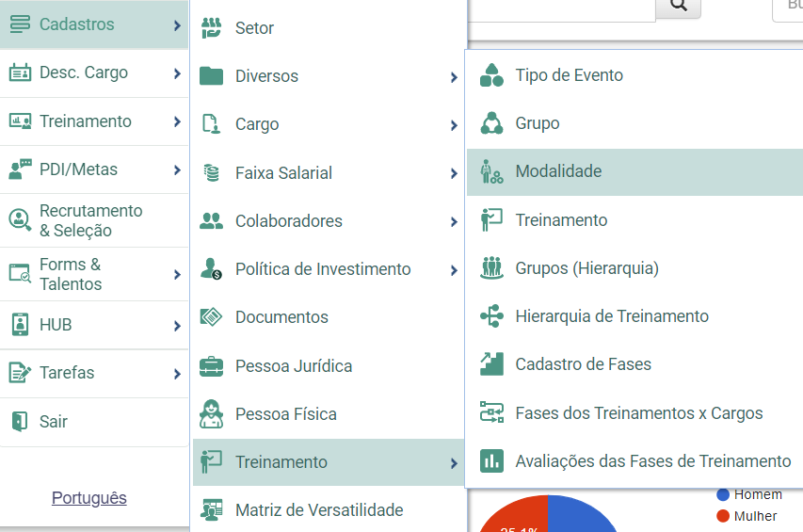Click the Faixa Salarial coins icon
Image resolution: width=803 pixels, height=532 pixels.
(211, 173)
